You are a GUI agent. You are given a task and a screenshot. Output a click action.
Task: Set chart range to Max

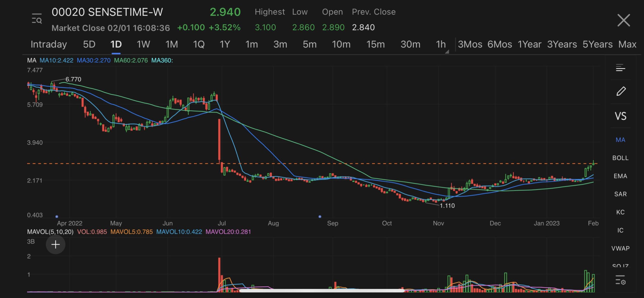tap(627, 44)
